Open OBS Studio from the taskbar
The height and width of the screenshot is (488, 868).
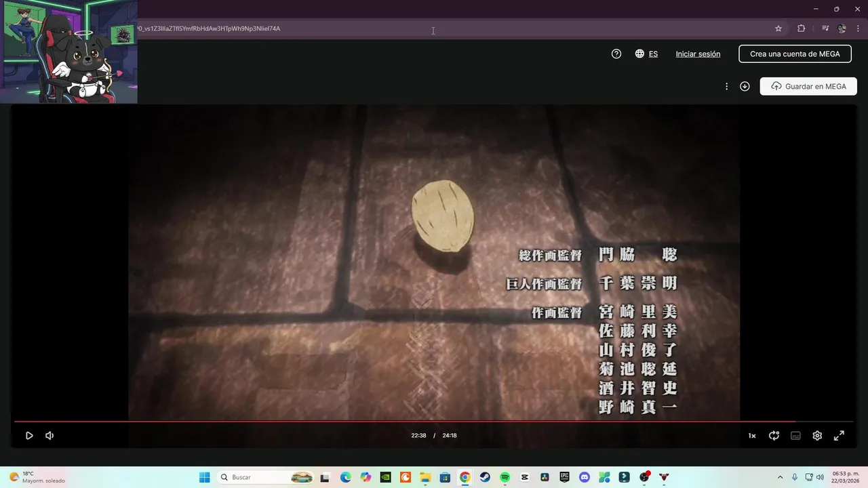coord(644,477)
